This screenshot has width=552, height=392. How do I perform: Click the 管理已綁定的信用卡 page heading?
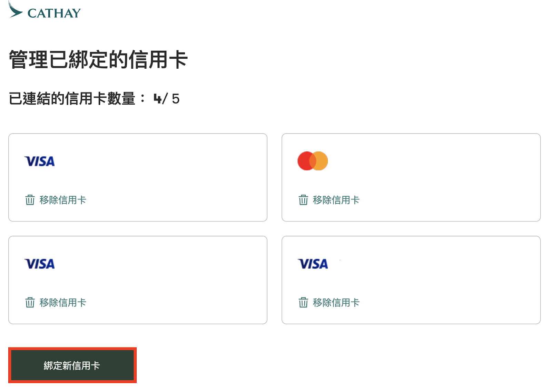pos(98,59)
